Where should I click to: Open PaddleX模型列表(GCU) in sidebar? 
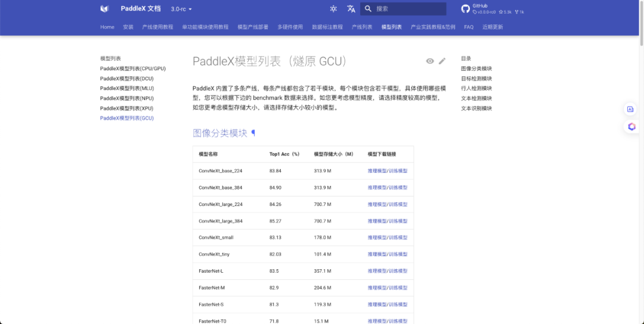point(127,118)
